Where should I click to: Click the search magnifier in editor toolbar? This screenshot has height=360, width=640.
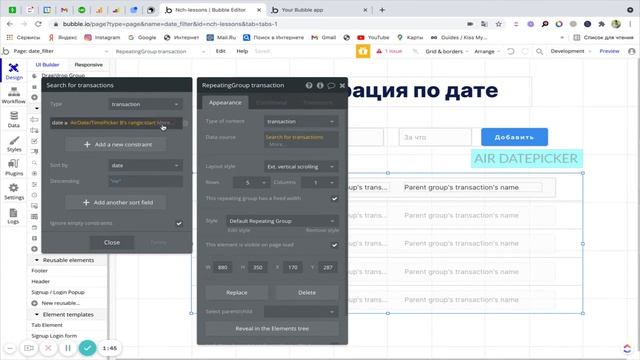pyautogui.click(x=540, y=51)
